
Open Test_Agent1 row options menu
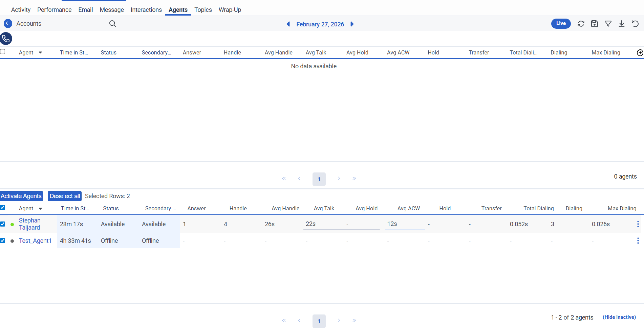pyautogui.click(x=638, y=240)
